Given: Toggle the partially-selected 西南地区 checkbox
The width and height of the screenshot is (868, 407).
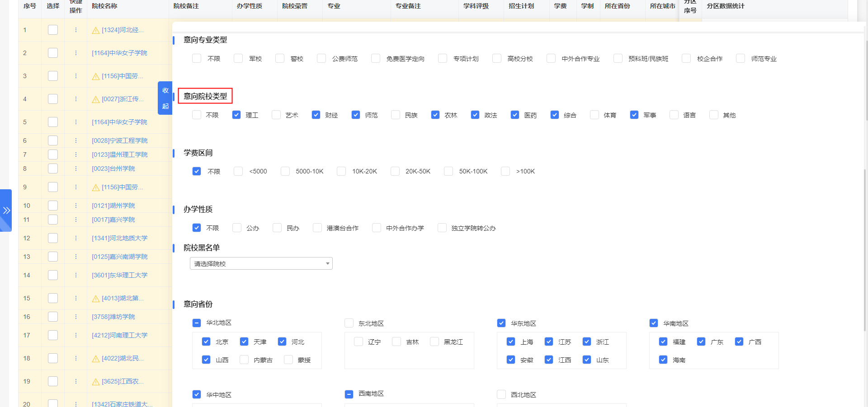Looking at the screenshot, I should click(349, 394).
